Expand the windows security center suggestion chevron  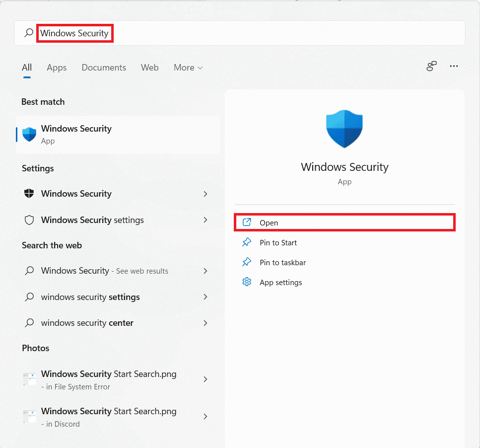click(x=205, y=323)
